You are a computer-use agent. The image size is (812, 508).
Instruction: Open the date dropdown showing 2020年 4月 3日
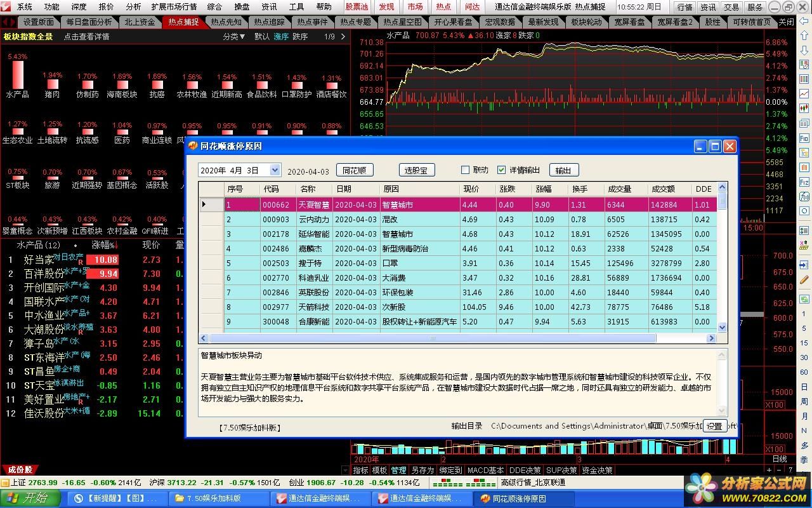[x=275, y=170]
